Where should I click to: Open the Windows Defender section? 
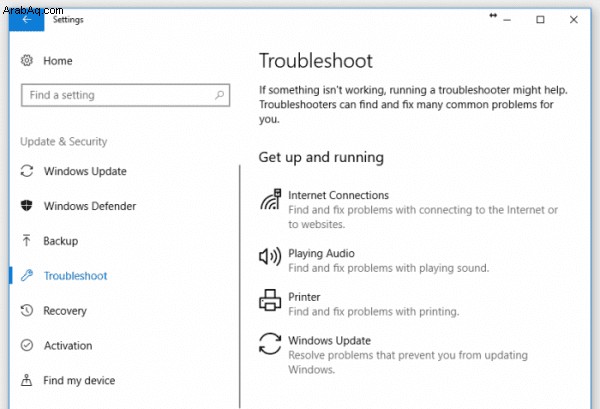coord(90,206)
